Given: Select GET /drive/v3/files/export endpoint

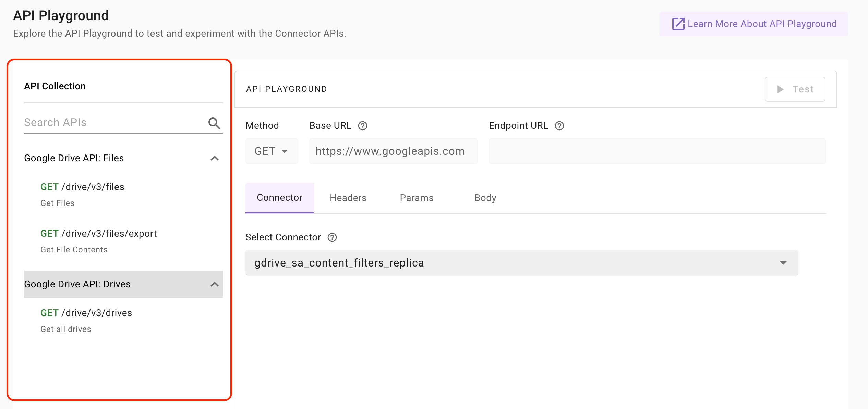Looking at the screenshot, I should [98, 234].
